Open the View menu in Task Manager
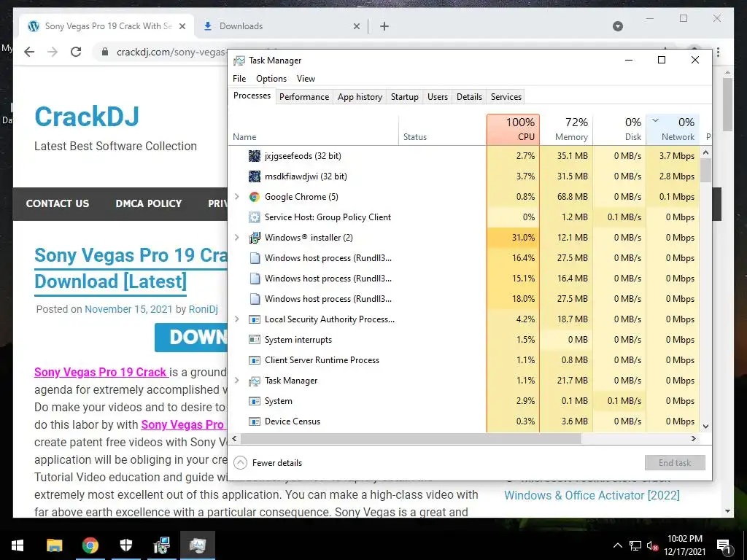The image size is (747, 560). (306, 79)
